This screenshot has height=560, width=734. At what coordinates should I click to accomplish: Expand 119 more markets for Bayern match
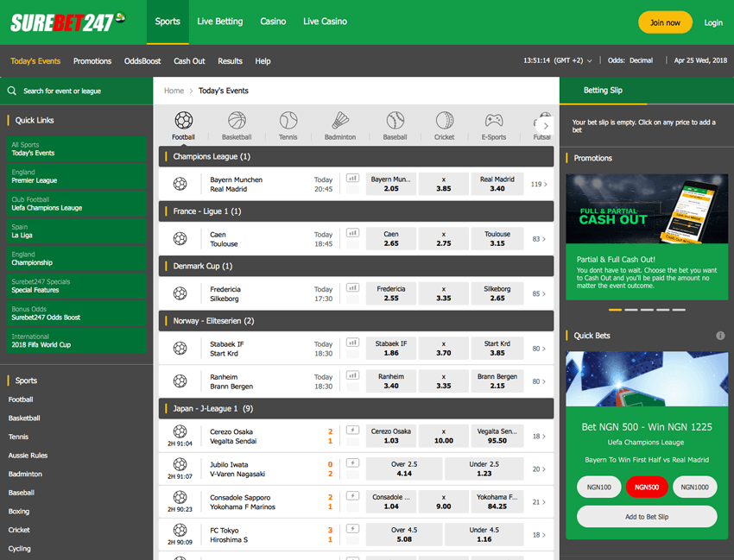(x=539, y=184)
